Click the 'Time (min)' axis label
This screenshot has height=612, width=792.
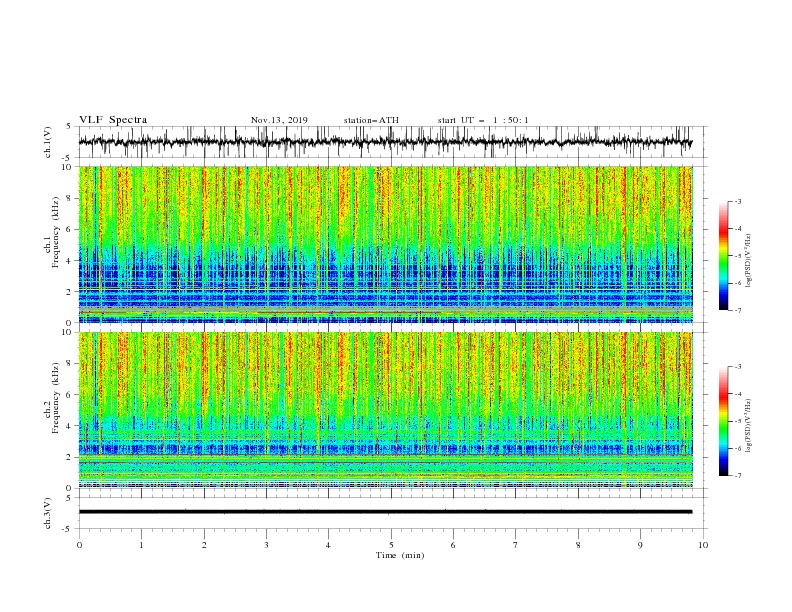click(x=400, y=555)
